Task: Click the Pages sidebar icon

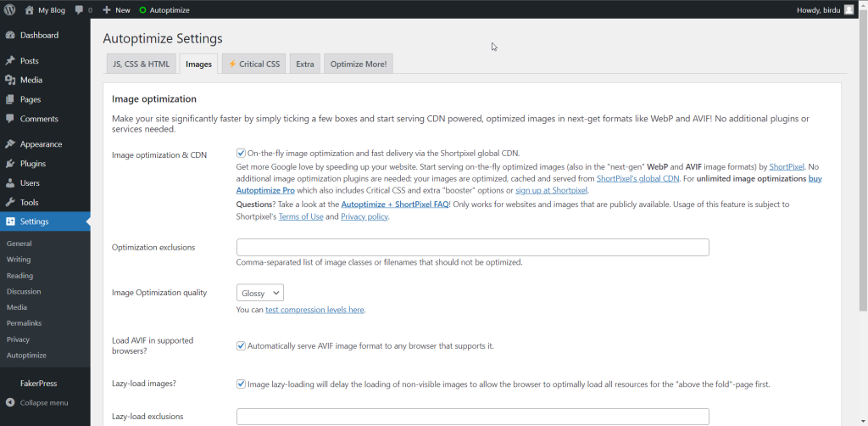Action: pos(10,100)
